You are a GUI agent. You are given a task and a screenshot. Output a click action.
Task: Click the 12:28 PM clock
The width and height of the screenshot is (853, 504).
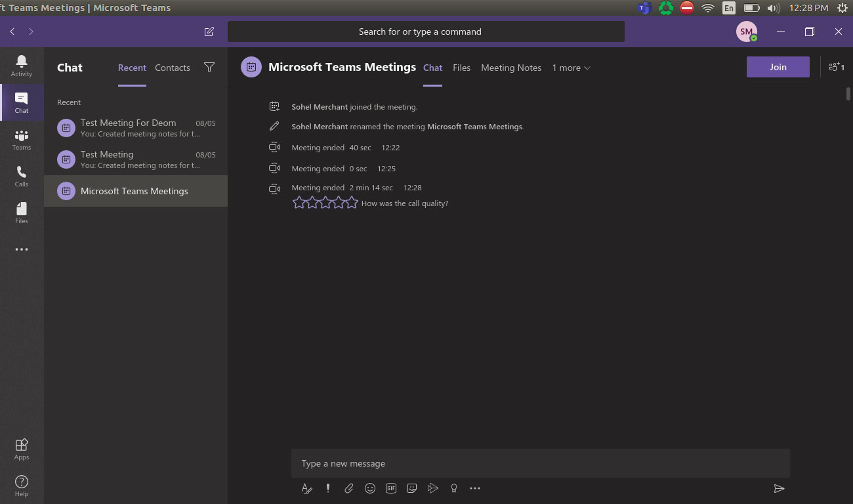[x=809, y=8]
